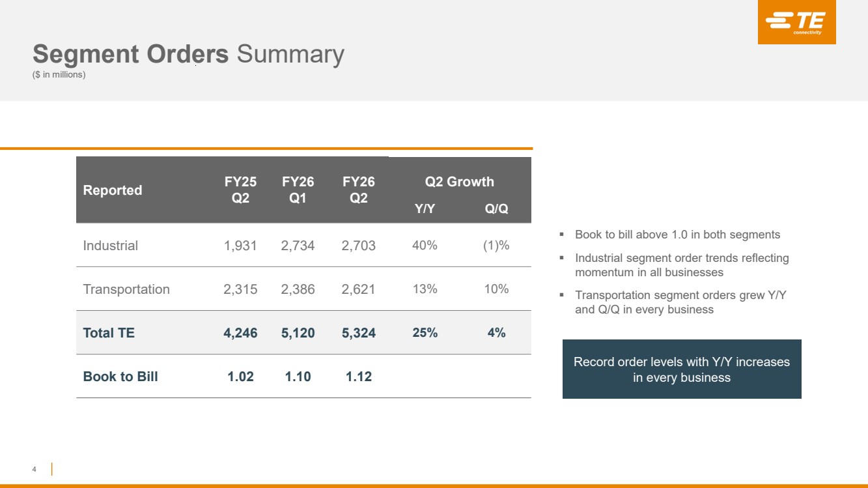Select Transportation Y/Y growth of 13%
Image resolution: width=868 pixels, height=488 pixels.
pyautogui.click(x=425, y=289)
